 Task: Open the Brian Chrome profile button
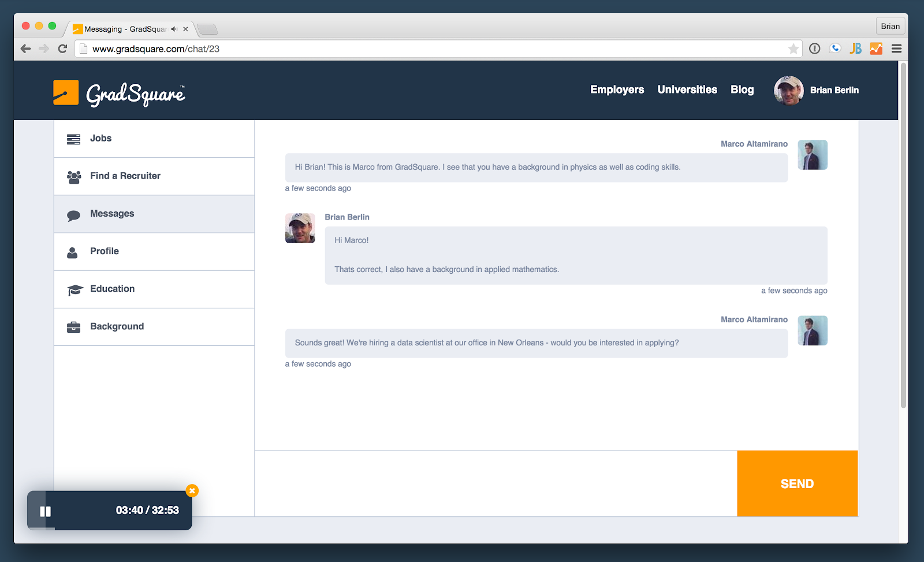891,27
